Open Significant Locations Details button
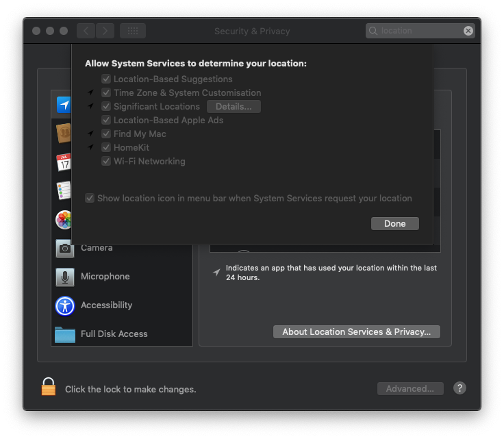This screenshot has height=439, width=504. point(234,106)
